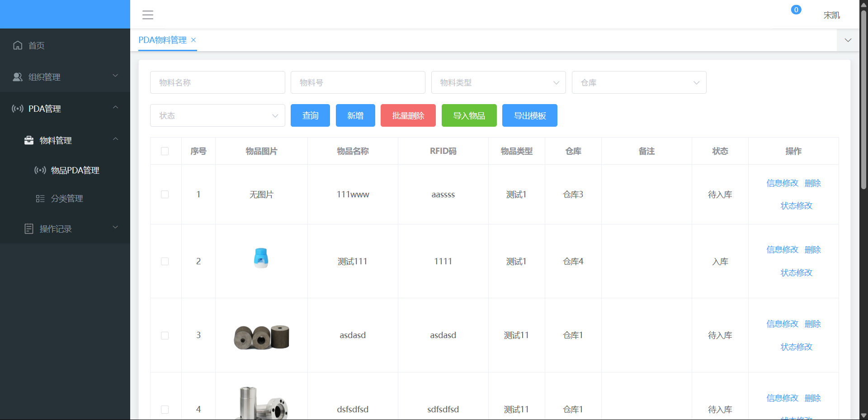Click 删除 for row dsfsdfsd

[813, 398]
